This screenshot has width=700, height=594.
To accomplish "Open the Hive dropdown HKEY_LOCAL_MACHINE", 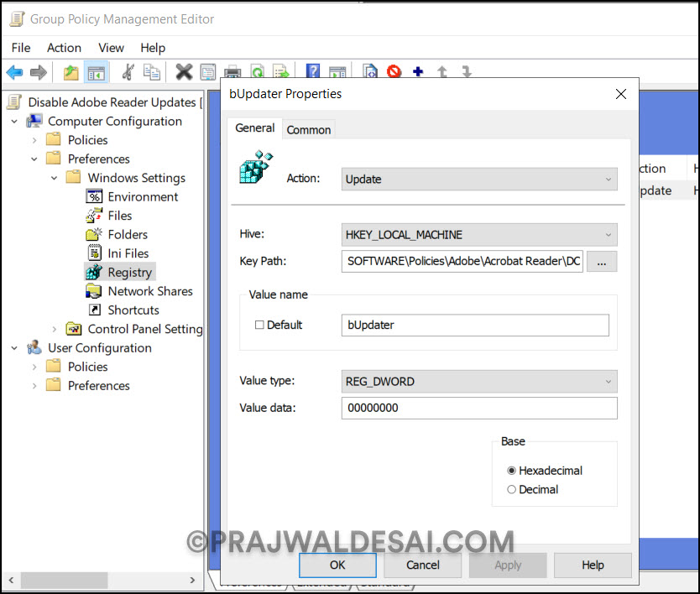I will click(479, 235).
